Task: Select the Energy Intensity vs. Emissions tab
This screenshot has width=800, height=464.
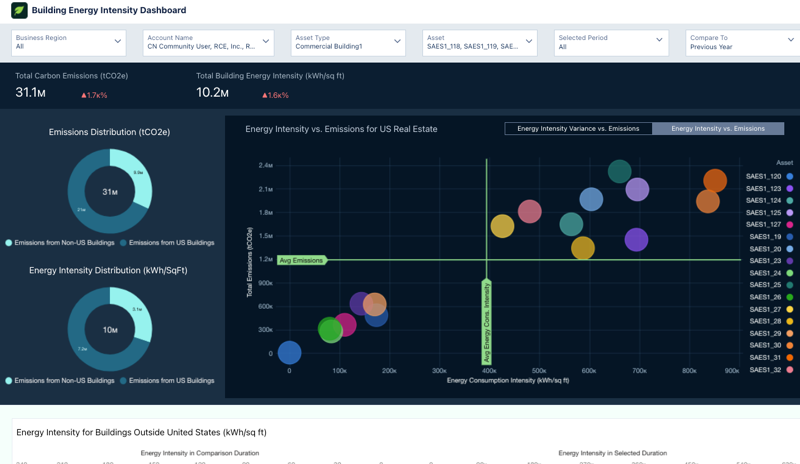Action: tap(718, 129)
